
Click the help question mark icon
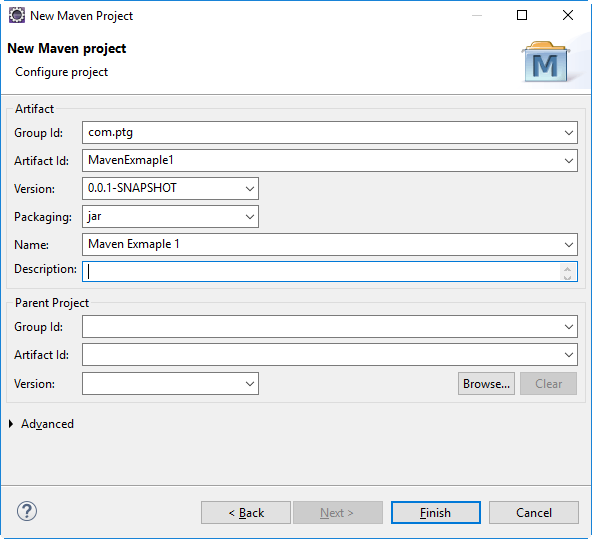coord(27,511)
